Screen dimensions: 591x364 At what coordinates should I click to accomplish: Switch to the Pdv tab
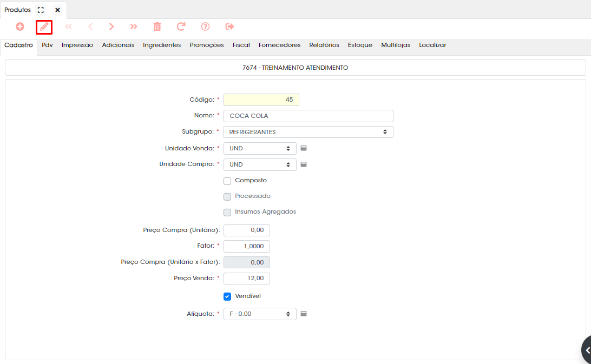(x=47, y=45)
